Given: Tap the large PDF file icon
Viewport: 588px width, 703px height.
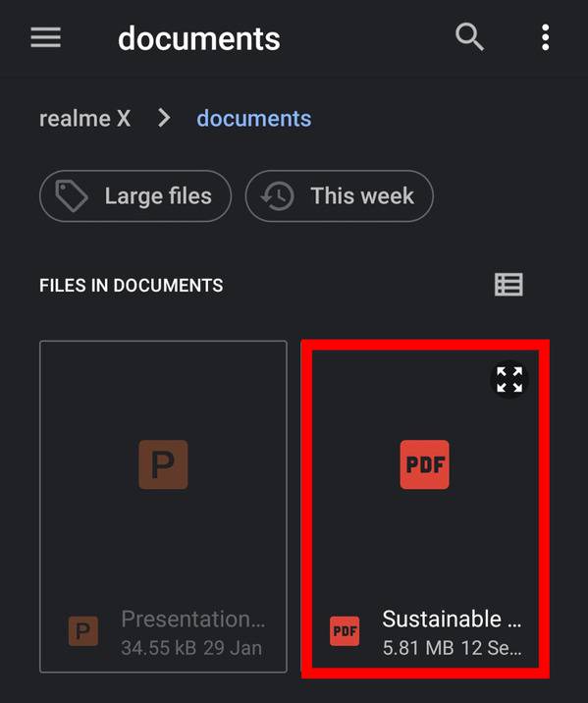Looking at the screenshot, I should coord(424,464).
